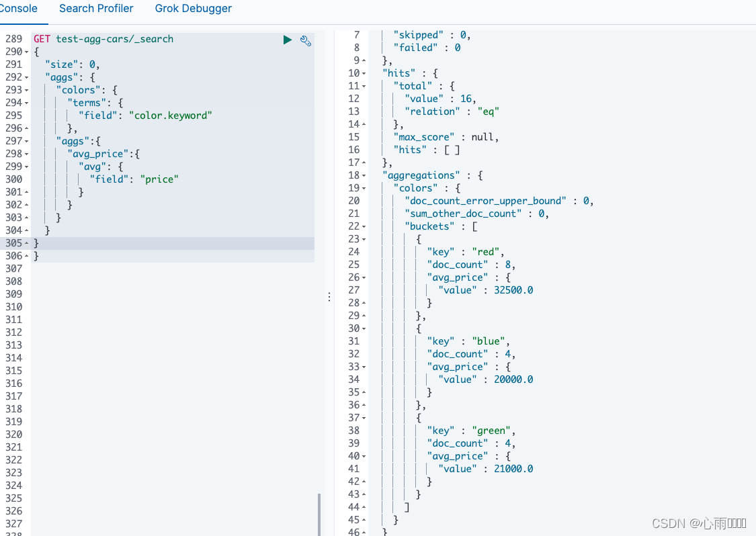Collapse avg_price fold at output line 40

click(364, 457)
